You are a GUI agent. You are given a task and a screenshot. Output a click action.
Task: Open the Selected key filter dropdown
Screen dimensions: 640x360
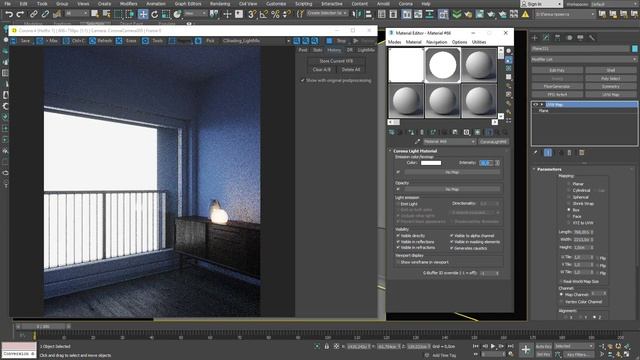click(574, 346)
